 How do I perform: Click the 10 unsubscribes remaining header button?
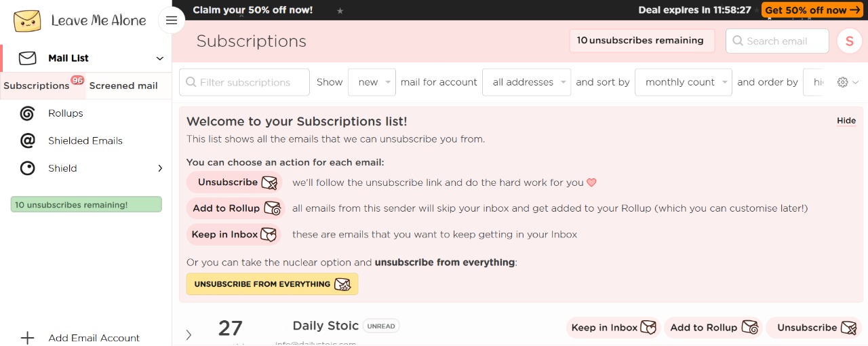click(642, 41)
